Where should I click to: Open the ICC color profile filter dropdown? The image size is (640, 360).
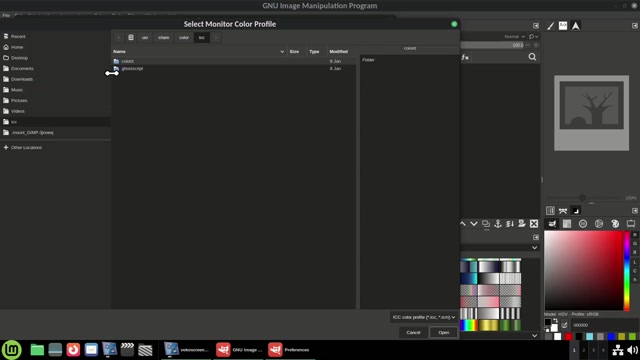click(424, 317)
